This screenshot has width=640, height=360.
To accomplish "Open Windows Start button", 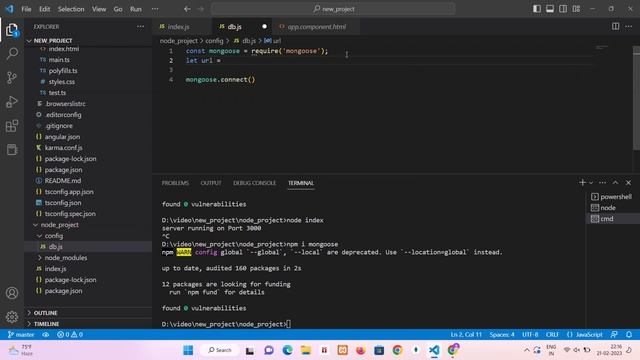I will tap(188, 350).
